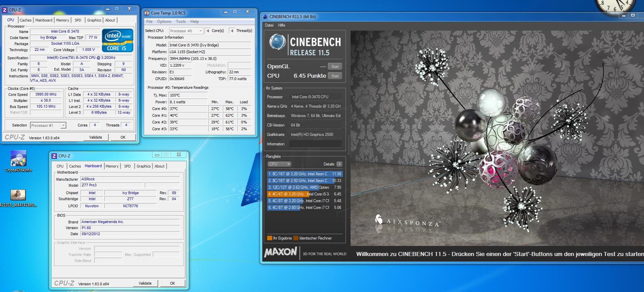
Task: Click the Intel Core i5 logo in CPU-Z
Action: tap(117, 40)
